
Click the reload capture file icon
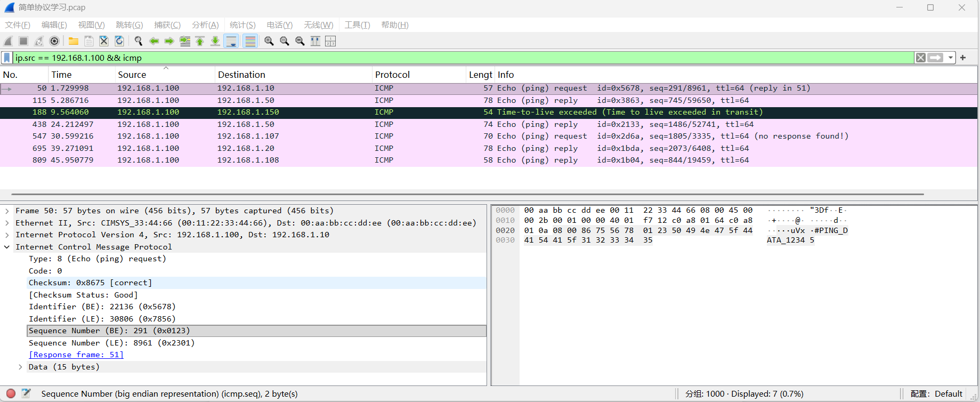point(119,41)
